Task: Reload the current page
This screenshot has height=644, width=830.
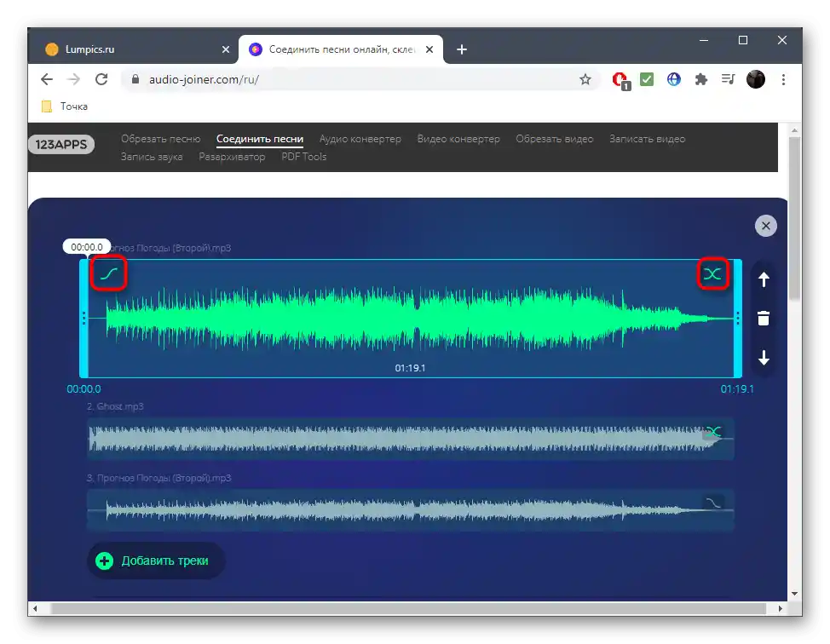Action: pos(101,79)
